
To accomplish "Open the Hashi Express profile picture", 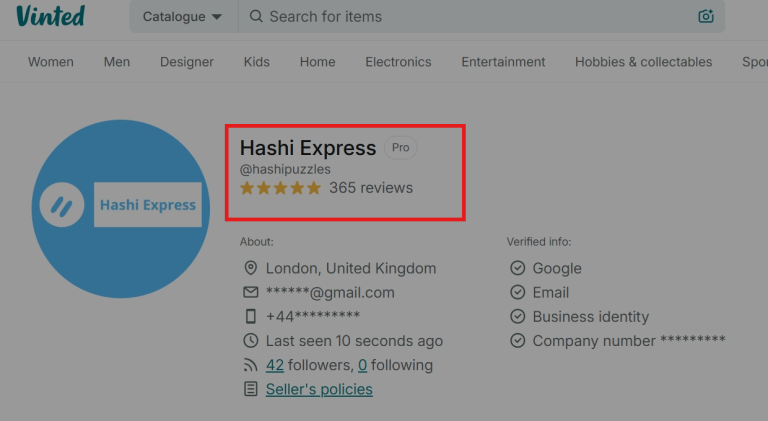I will click(120, 208).
